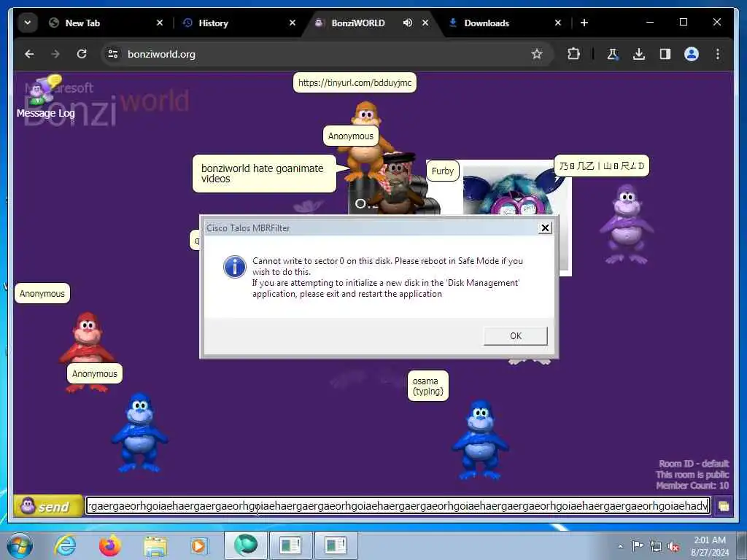The image size is (747, 560).
Task: Close the Cisco Talos MBRFilter dialog
Action: coord(545,228)
